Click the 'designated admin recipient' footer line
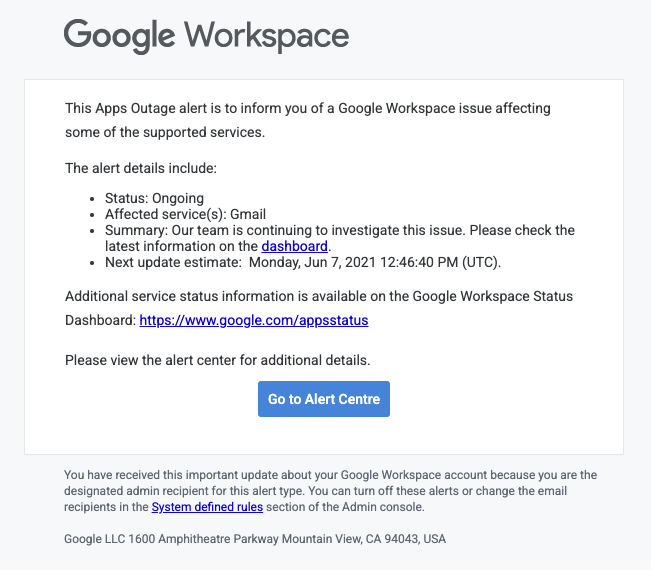The height and width of the screenshot is (570, 651). coord(316,491)
